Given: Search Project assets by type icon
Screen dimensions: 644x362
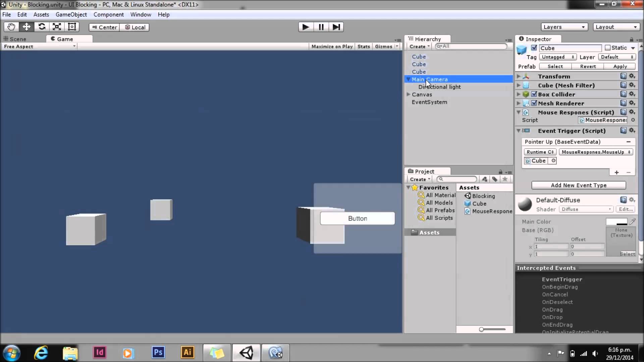Looking at the screenshot, I should (x=485, y=179).
